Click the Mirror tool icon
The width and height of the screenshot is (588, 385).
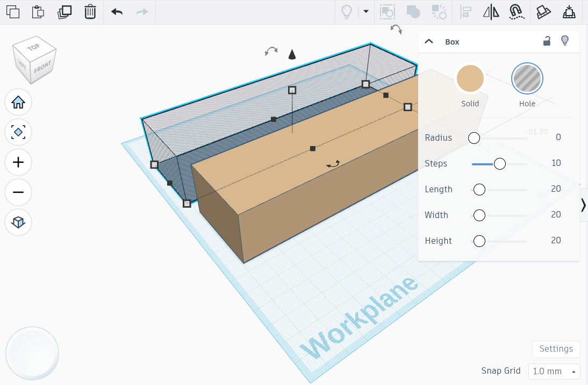pyautogui.click(x=491, y=12)
